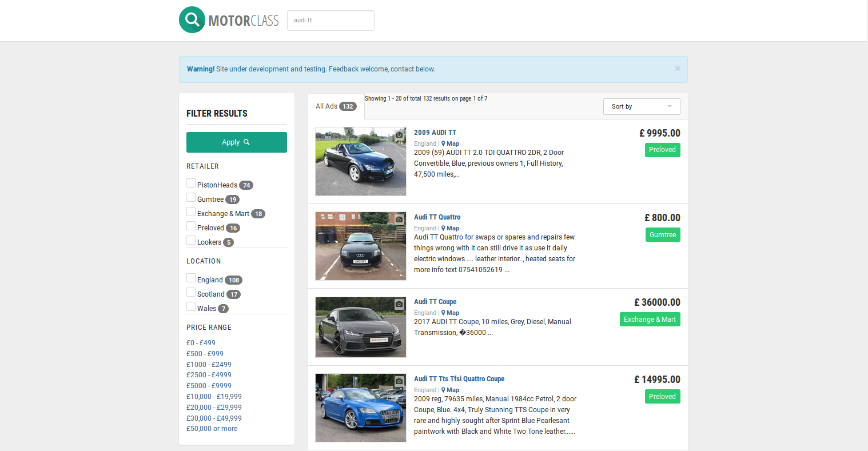Open Map pin for Audi TT Quattro listing

tap(450, 228)
